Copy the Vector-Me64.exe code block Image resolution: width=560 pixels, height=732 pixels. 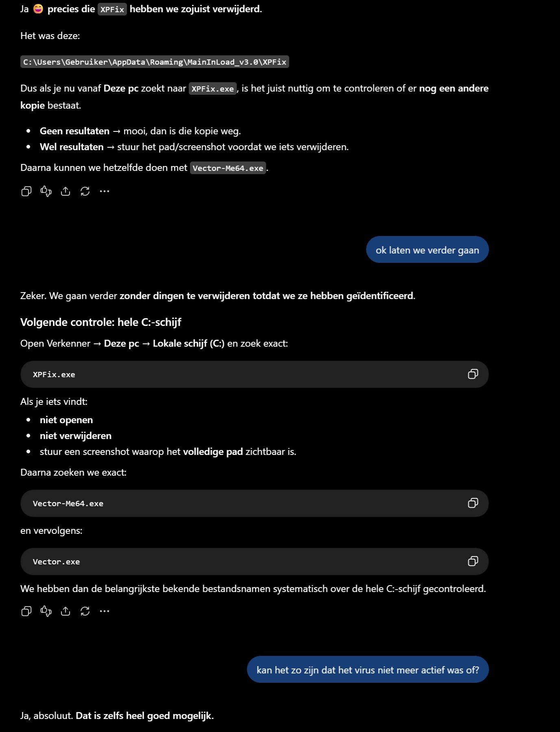[x=473, y=503]
